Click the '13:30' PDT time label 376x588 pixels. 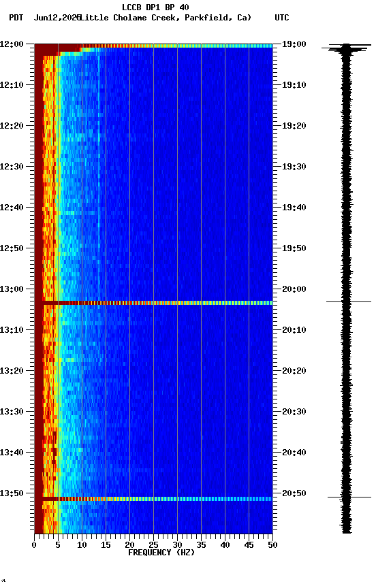12,412
